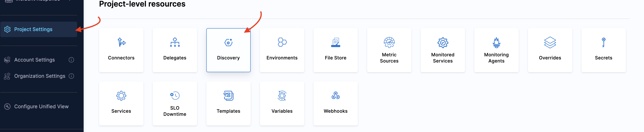The width and height of the screenshot is (644, 132).
Task: Select the Discovery tile
Action: [228, 50]
